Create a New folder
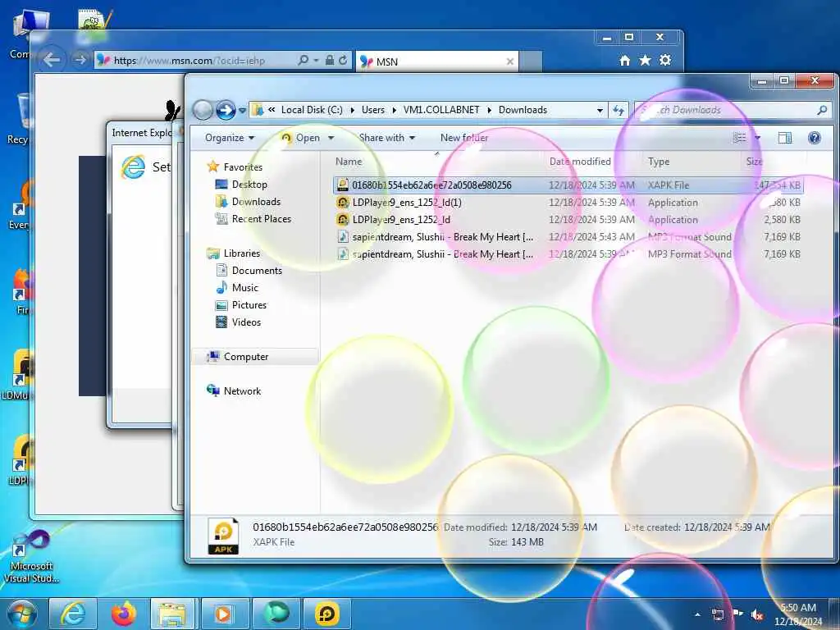The width and height of the screenshot is (840, 630). pos(464,138)
